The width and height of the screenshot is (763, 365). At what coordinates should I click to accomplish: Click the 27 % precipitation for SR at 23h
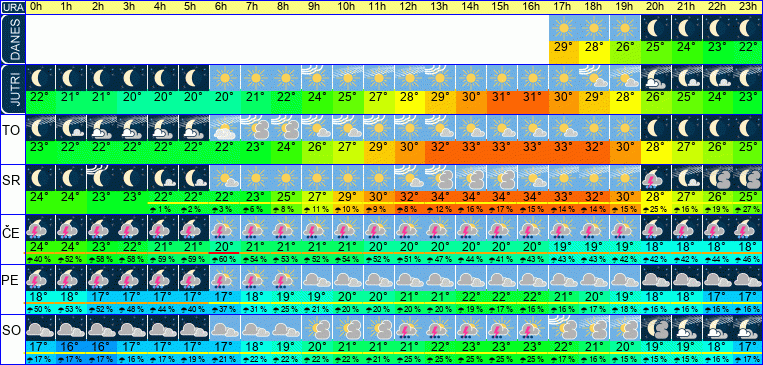click(x=748, y=209)
